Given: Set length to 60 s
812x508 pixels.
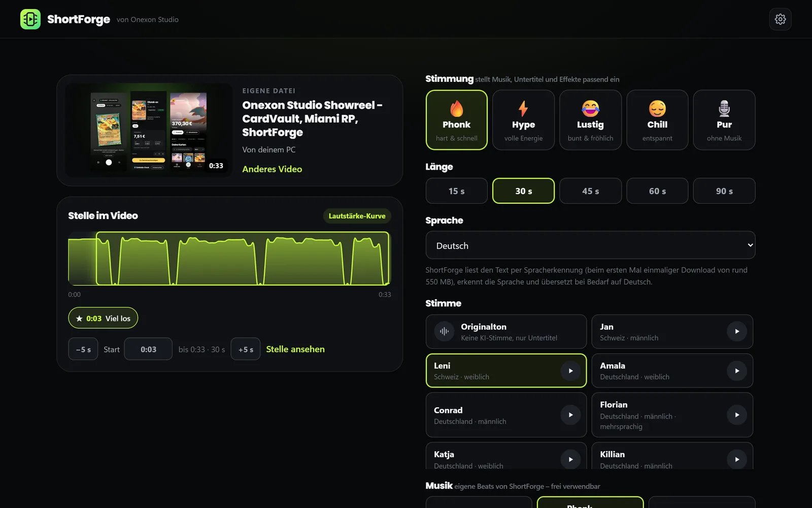Looking at the screenshot, I should (x=657, y=191).
